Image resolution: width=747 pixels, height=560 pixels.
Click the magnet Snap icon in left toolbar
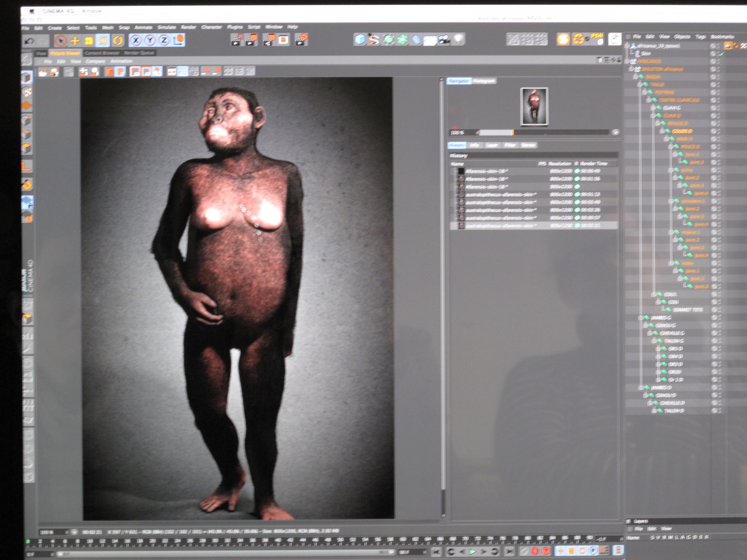(x=27, y=185)
